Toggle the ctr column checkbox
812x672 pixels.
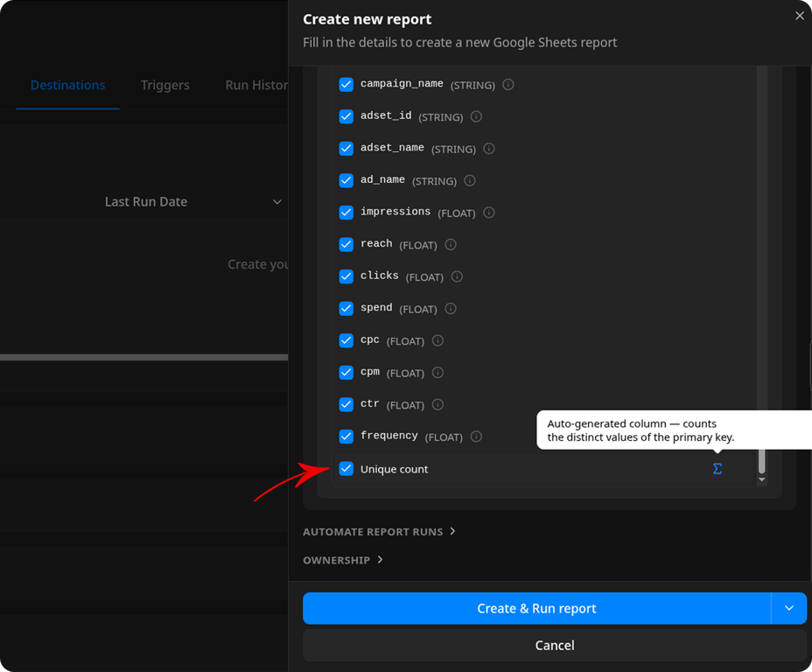346,404
